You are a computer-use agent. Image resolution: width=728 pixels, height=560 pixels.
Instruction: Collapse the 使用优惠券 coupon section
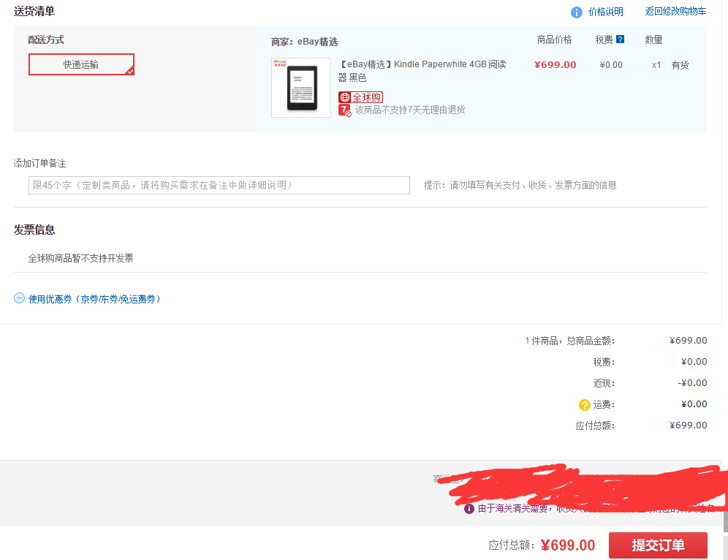(x=18, y=298)
